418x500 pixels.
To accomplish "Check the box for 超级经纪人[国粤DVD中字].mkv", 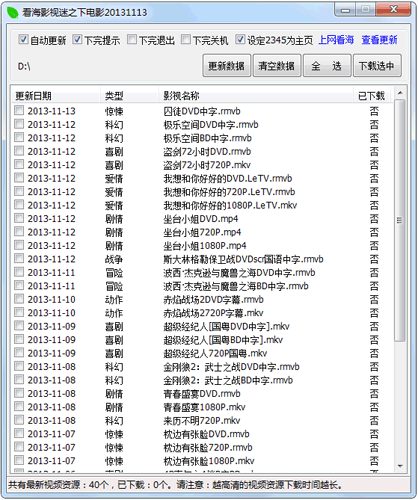I will click(19, 325).
